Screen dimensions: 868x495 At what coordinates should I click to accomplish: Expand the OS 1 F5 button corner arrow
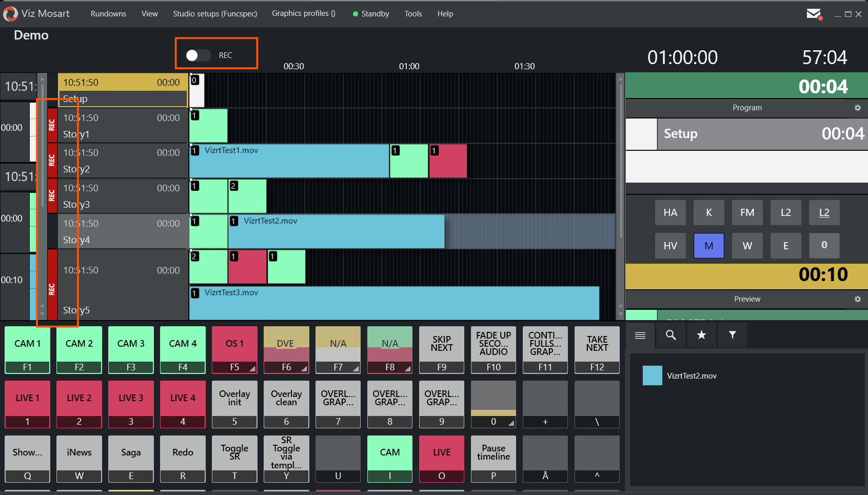pos(252,368)
